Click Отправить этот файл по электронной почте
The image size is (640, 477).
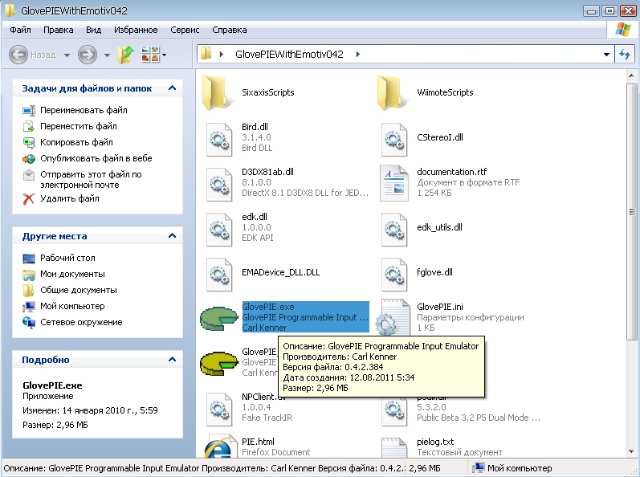[x=91, y=180]
